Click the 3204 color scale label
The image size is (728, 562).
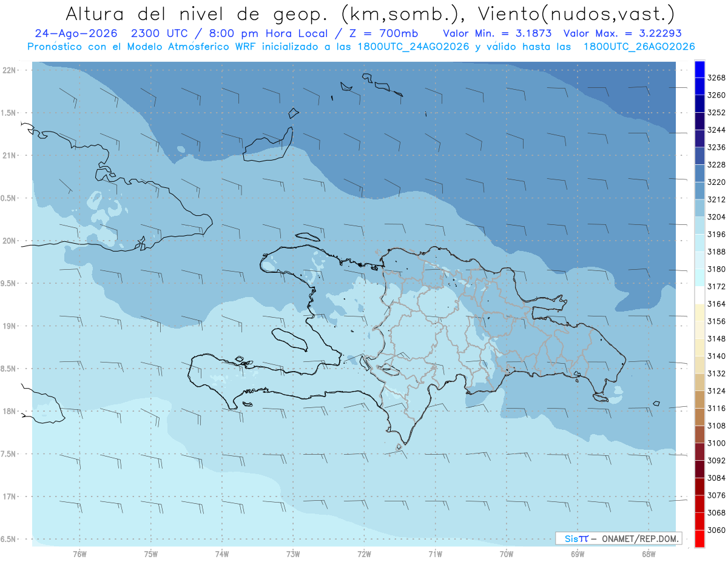coord(716,216)
